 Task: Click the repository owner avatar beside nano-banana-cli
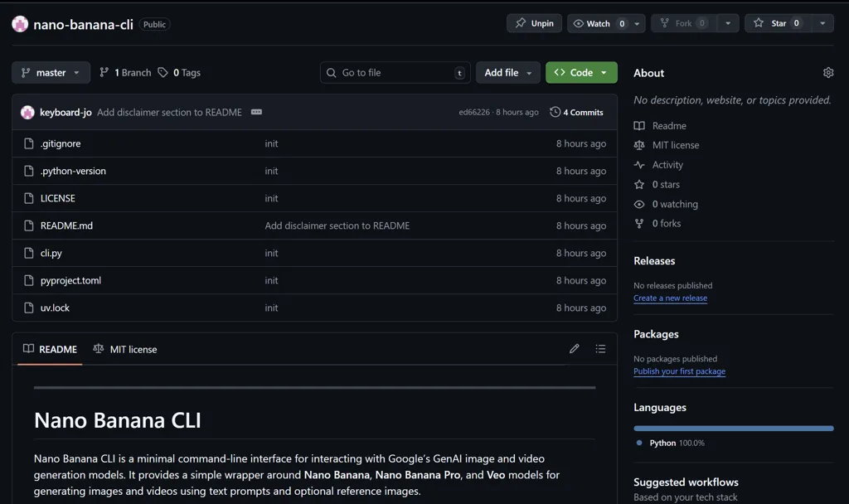pos(20,24)
